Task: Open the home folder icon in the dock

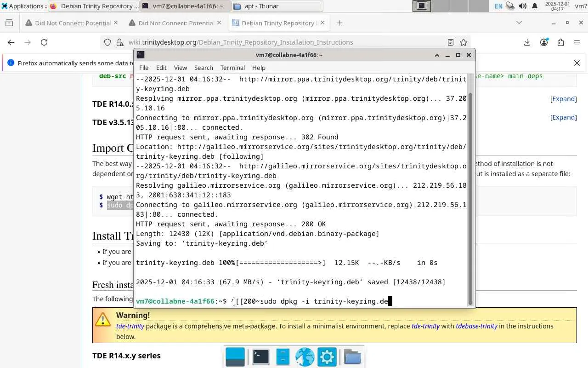Action: tap(352, 357)
